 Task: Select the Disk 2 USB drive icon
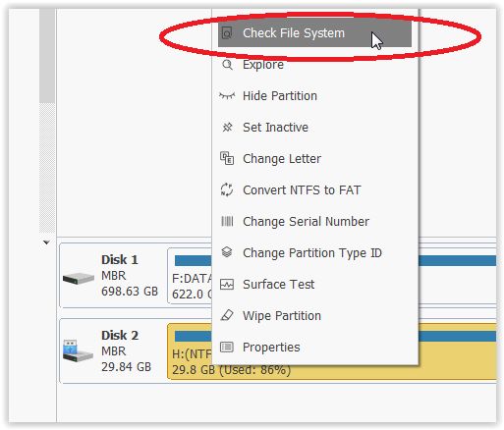pos(78,351)
